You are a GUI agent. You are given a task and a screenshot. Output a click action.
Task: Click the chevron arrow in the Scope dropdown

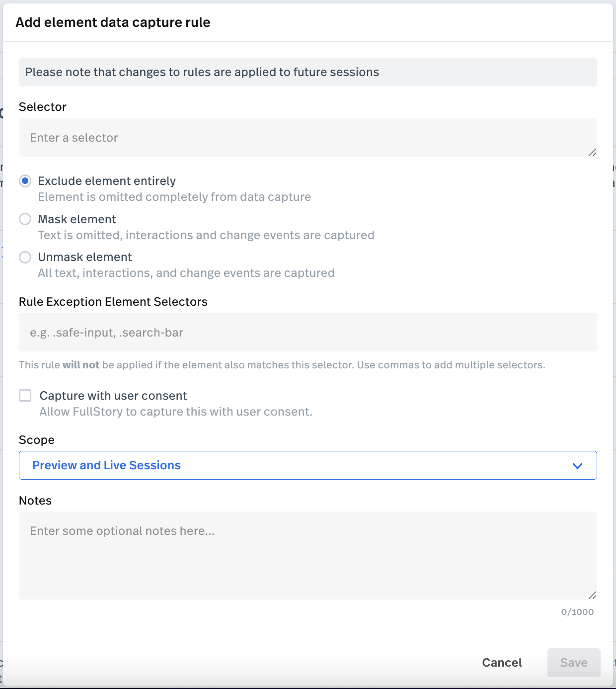[577, 466]
